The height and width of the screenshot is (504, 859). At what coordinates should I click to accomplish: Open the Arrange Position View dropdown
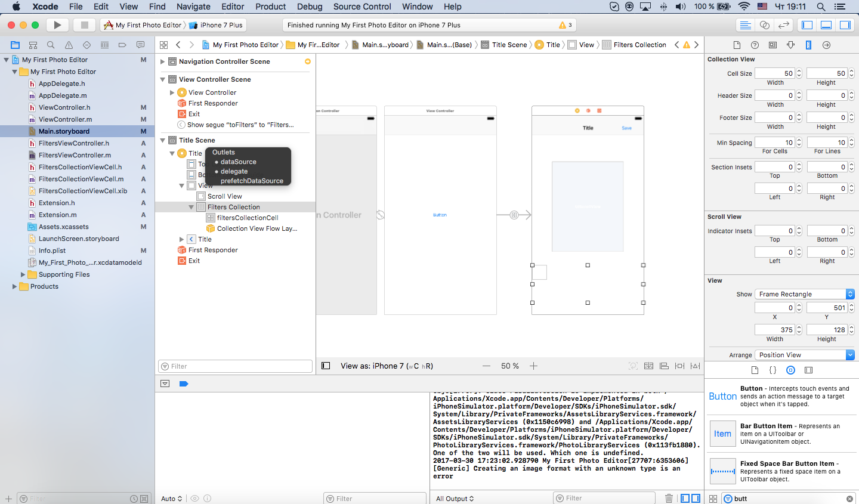click(805, 355)
